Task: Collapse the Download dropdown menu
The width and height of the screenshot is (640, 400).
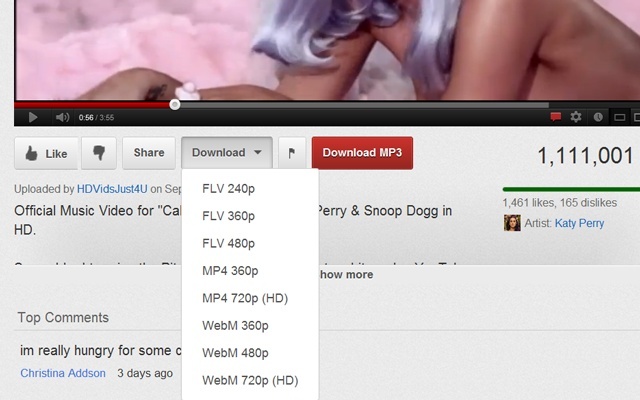Action: 227,153
